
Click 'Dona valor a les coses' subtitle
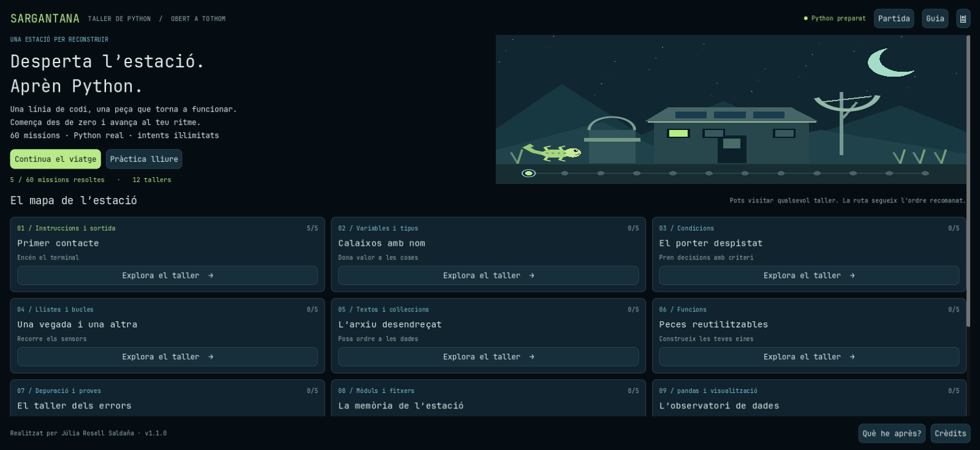pos(378,257)
